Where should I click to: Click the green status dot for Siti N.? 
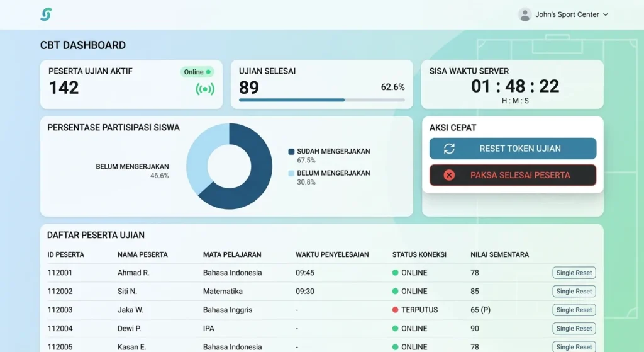tap(395, 291)
